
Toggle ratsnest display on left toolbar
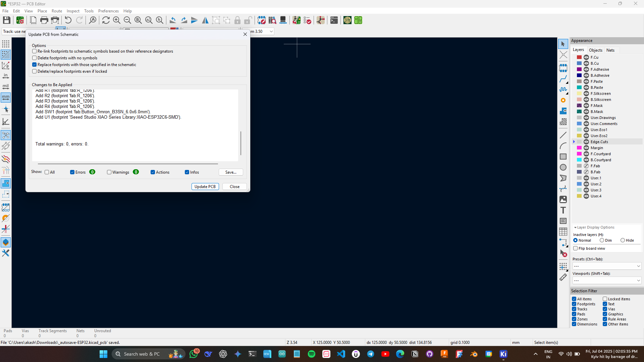click(x=6, y=135)
